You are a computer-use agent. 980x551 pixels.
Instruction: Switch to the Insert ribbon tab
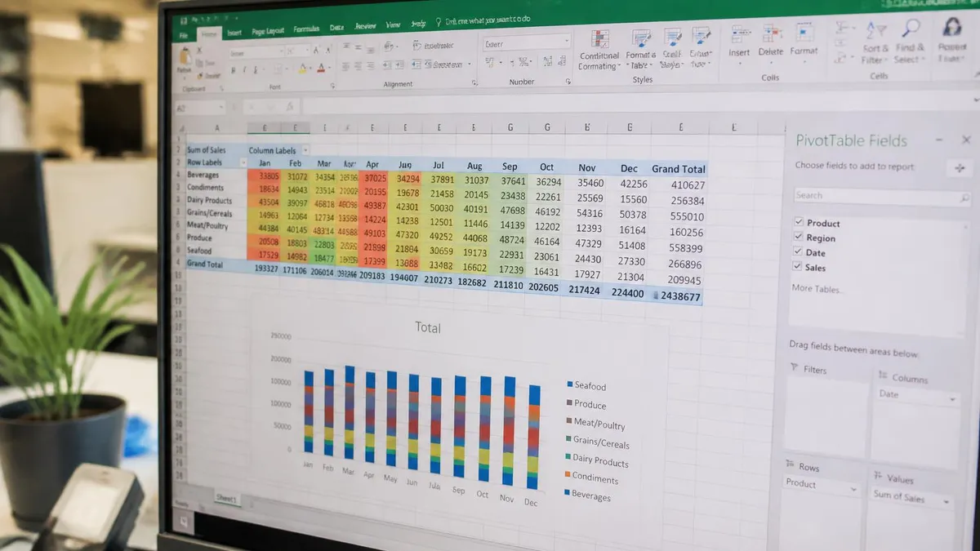(234, 33)
